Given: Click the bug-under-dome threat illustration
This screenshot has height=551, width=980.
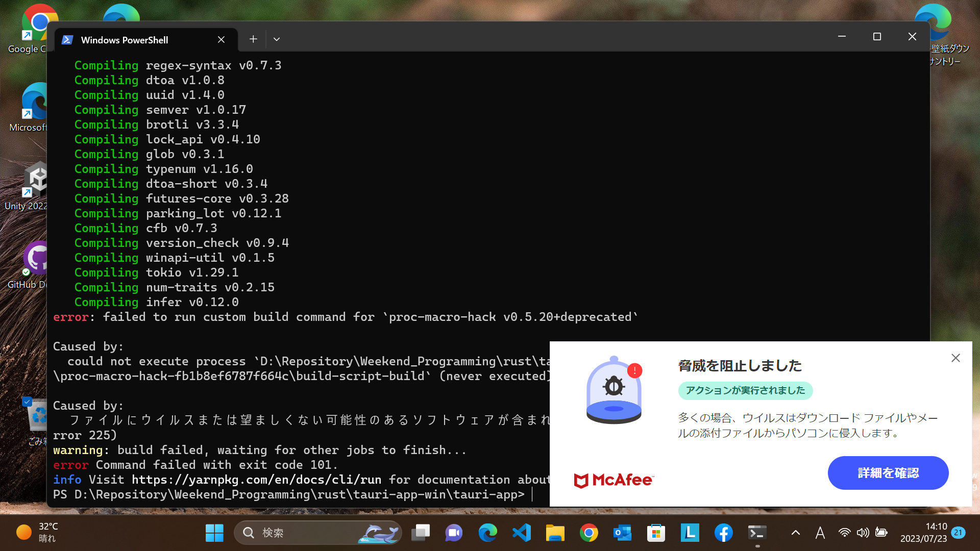Looking at the screenshot, I should click(614, 390).
